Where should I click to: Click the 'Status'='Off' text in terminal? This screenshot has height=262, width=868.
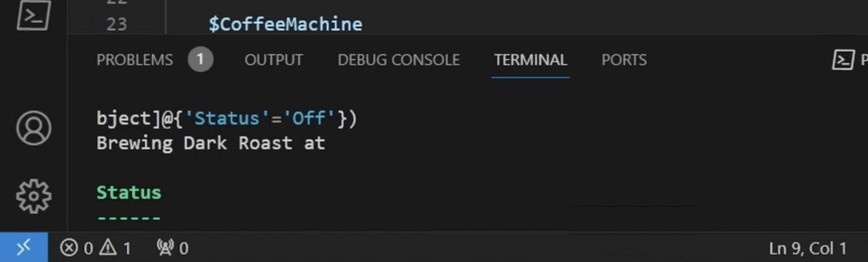click(260, 118)
